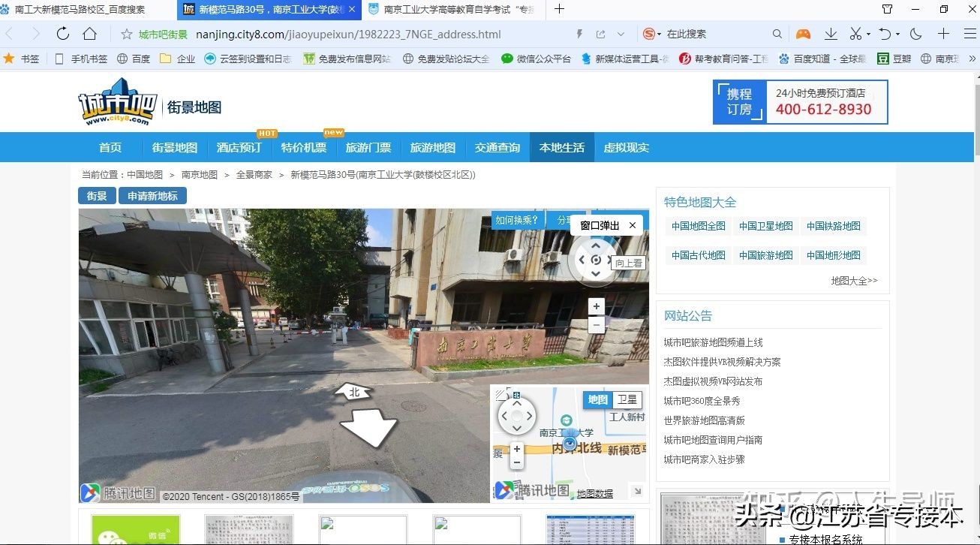Zoom in on the street view with plus
This screenshot has width=980, height=545.
point(595,306)
